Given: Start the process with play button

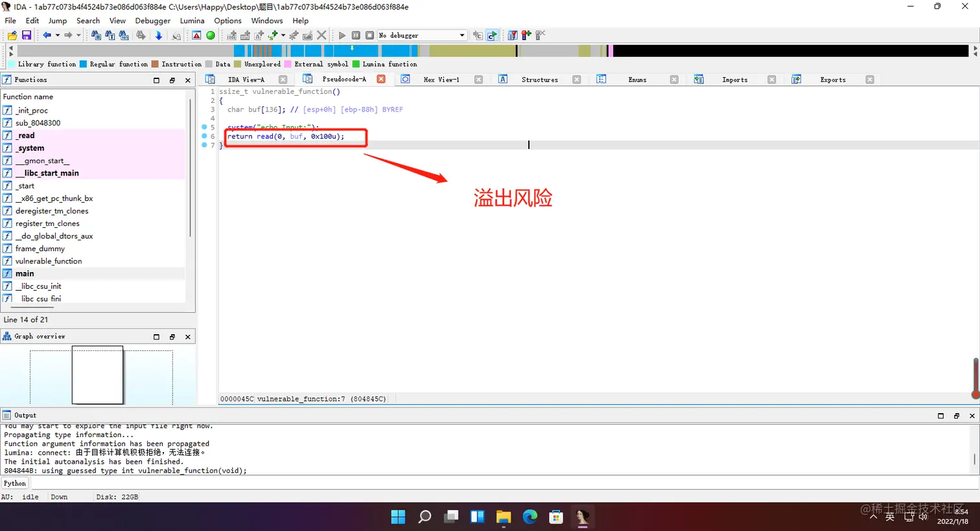Looking at the screenshot, I should [342, 35].
